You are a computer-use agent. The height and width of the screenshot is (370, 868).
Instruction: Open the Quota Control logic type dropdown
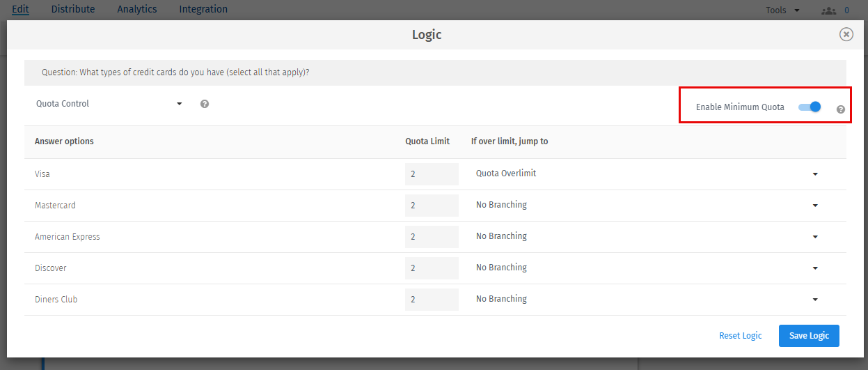(109, 104)
